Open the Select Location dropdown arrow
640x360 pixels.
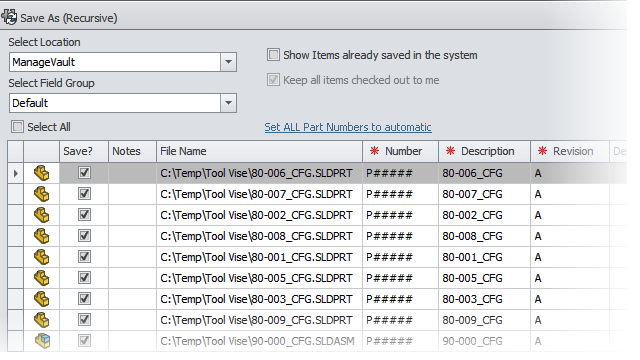(x=229, y=62)
